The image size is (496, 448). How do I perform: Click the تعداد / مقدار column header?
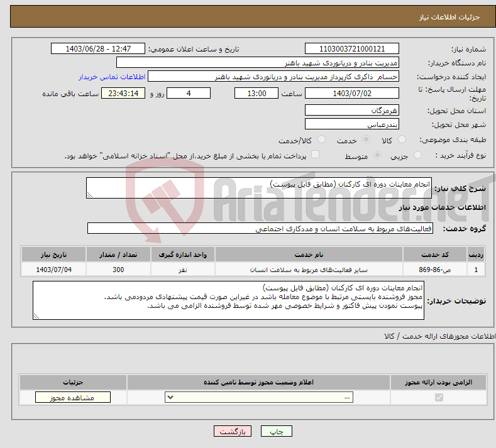(118, 254)
